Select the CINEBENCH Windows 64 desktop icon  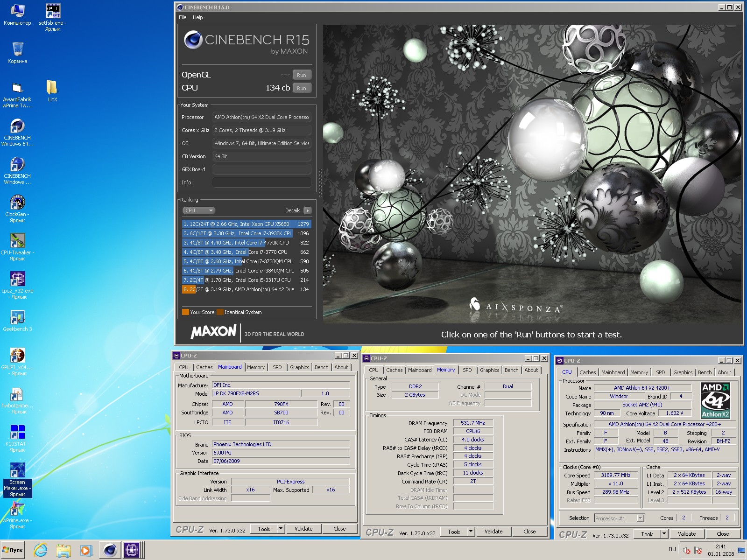click(x=17, y=132)
